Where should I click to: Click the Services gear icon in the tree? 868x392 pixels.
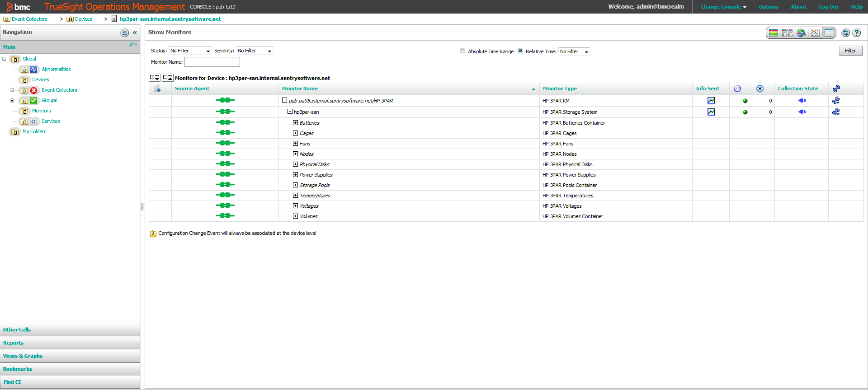click(33, 121)
